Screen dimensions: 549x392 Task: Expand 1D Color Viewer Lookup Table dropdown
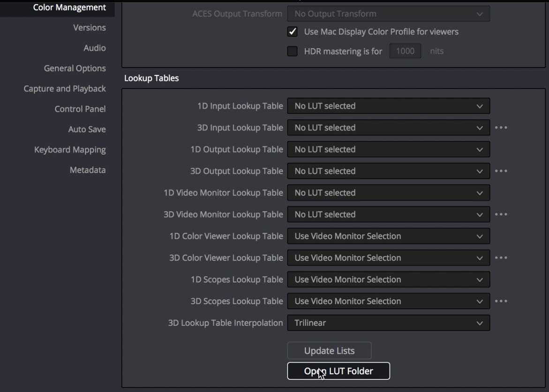point(388,236)
